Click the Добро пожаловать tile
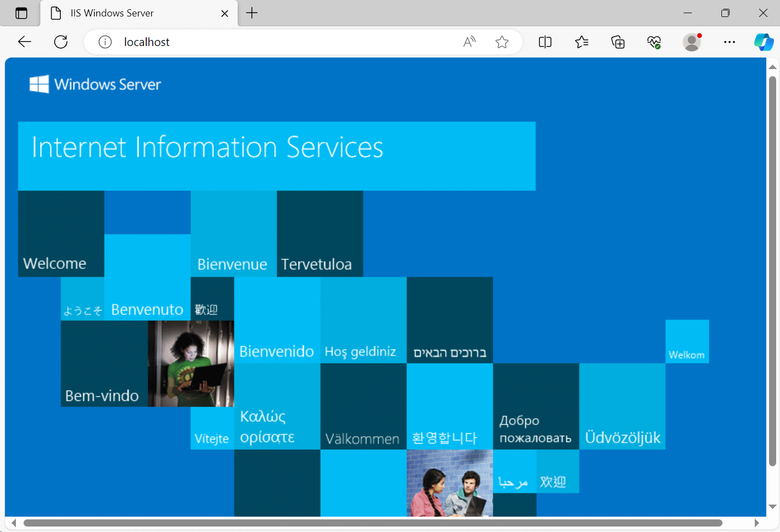This screenshot has width=780, height=532. [536, 406]
